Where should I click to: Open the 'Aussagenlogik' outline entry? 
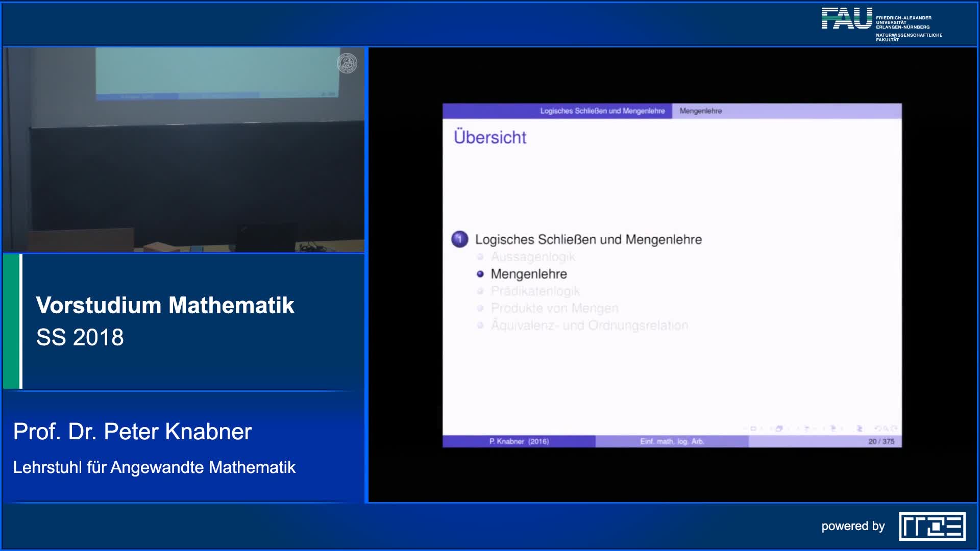533,257
